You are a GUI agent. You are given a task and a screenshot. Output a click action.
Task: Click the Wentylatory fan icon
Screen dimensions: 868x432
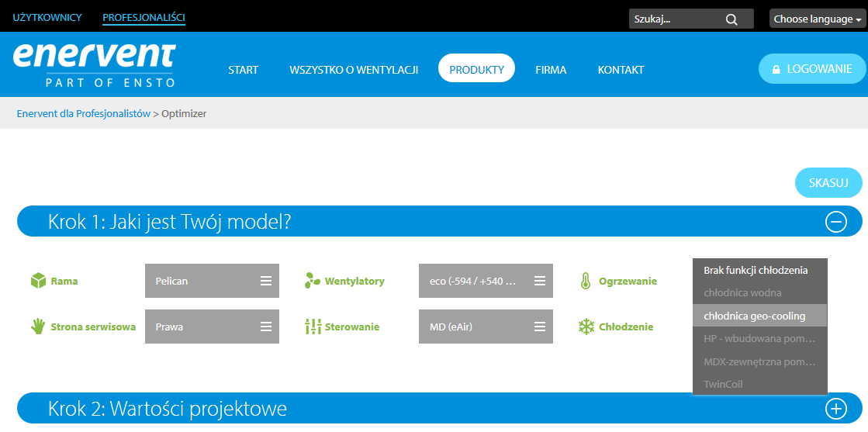[x=313, y=281]
